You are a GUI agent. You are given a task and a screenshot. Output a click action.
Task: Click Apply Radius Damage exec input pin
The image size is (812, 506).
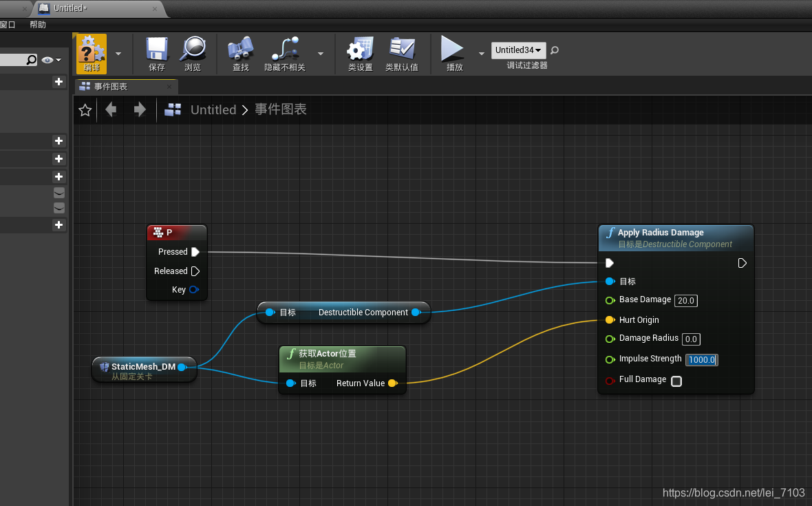click(x=610, y=263)
